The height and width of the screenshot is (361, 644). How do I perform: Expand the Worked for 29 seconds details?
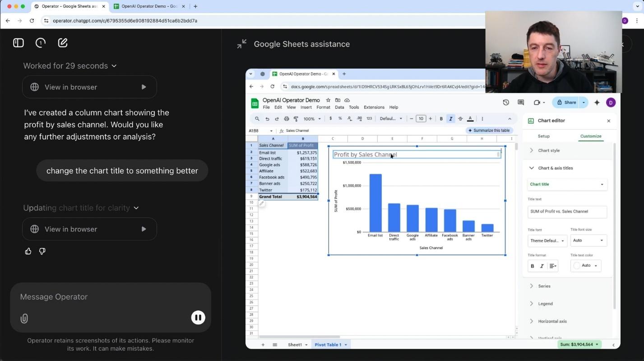tap(70, 66)
